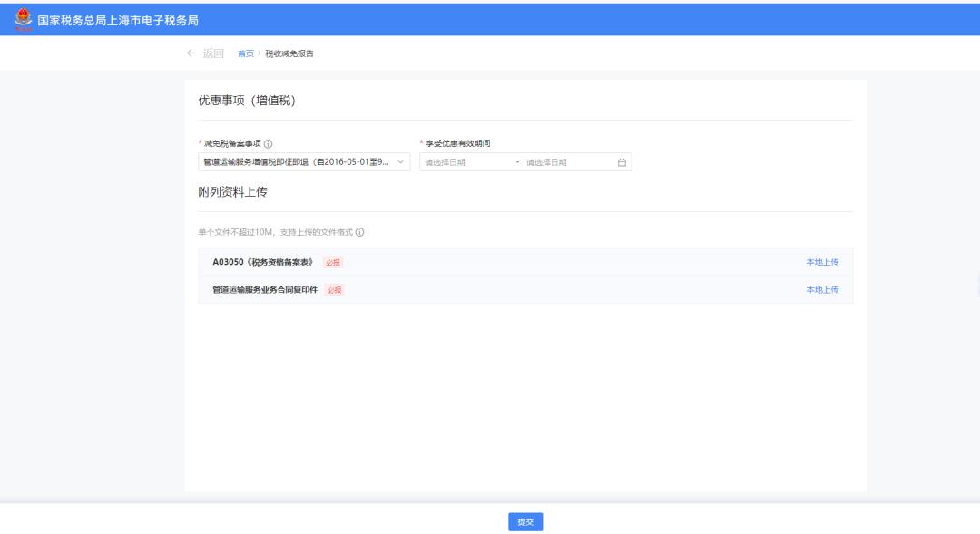Select the 管道运输服务业务合同复印件 row label
This screenshot has height=534, width=980.
tap(265, 290)
